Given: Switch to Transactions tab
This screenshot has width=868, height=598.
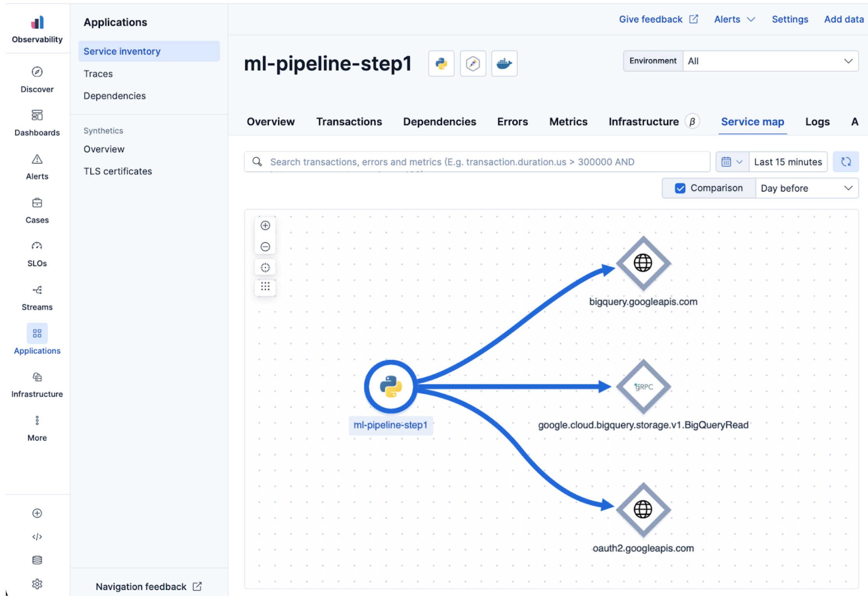Looking at the screenshot, I should [x=349, y=122].
